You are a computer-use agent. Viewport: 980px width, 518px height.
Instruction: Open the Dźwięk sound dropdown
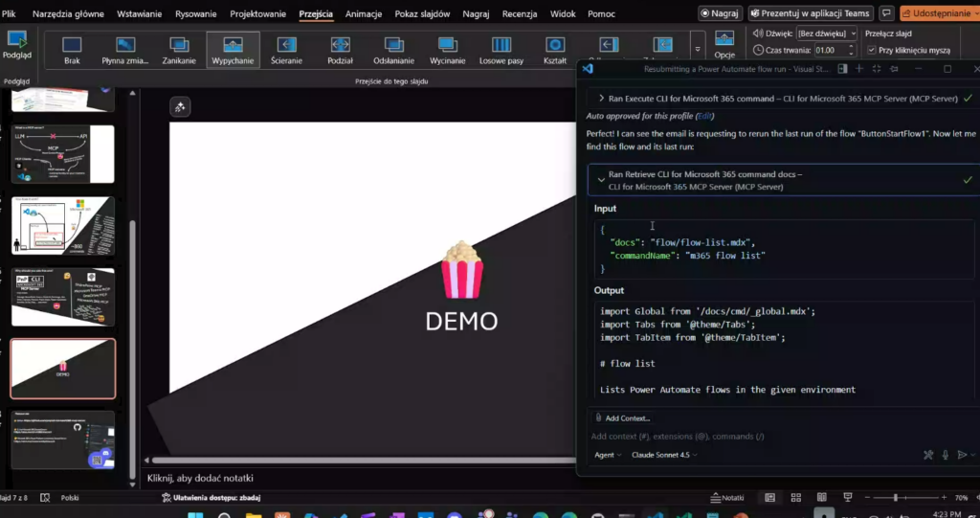tap(827, 33)
